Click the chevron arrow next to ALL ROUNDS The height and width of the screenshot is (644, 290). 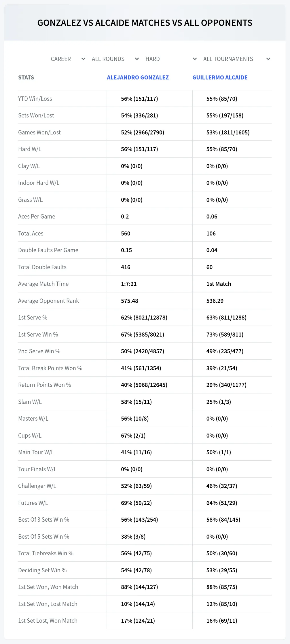[x=137, y=59]
